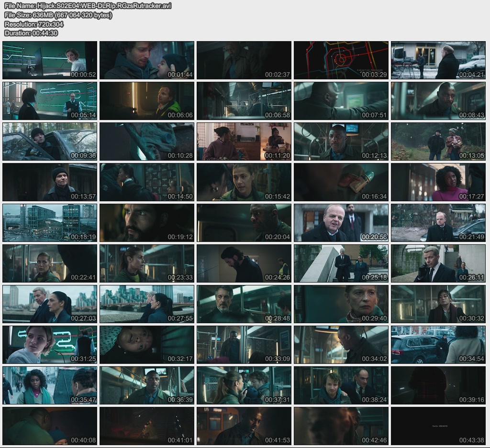Click the credits frame at 00:43:38
The height and width of the screenshot is (448, 490).
(438, 426)
